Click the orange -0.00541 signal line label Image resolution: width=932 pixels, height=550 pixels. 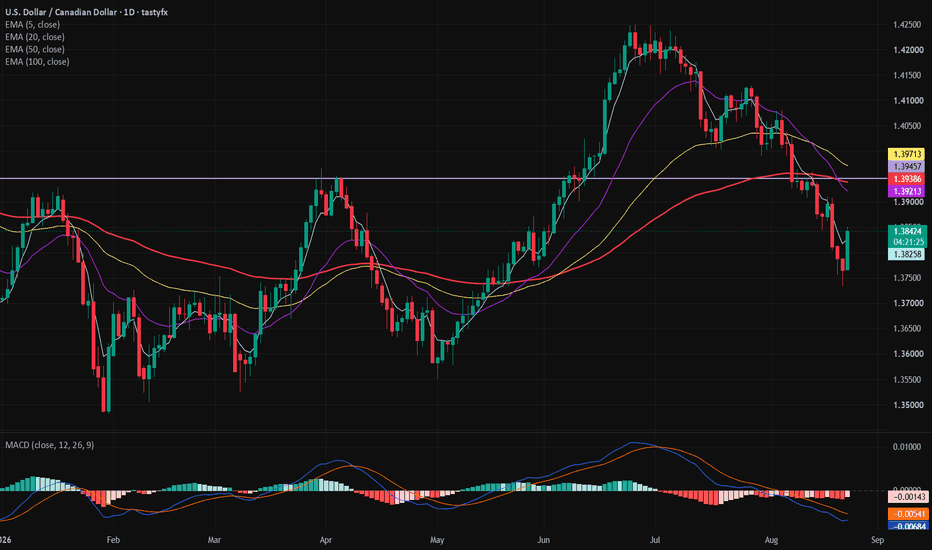(x=908, y=514)
